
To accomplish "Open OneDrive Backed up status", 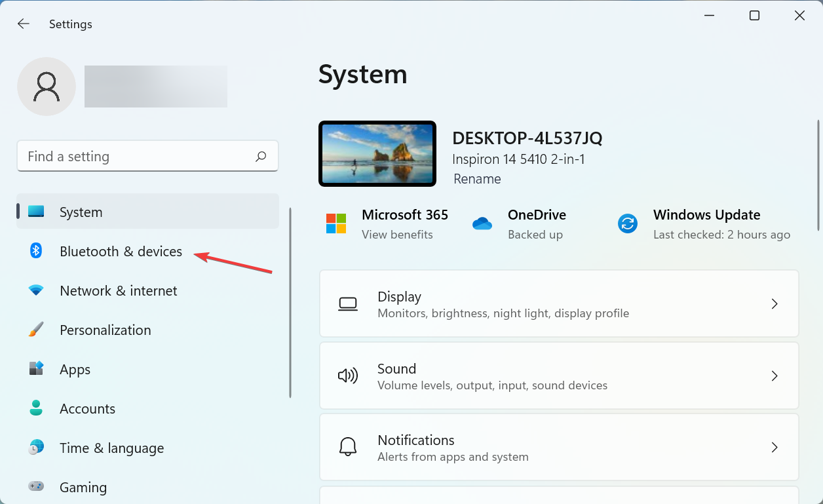I will pyautogui.click(x=535, y=235).
